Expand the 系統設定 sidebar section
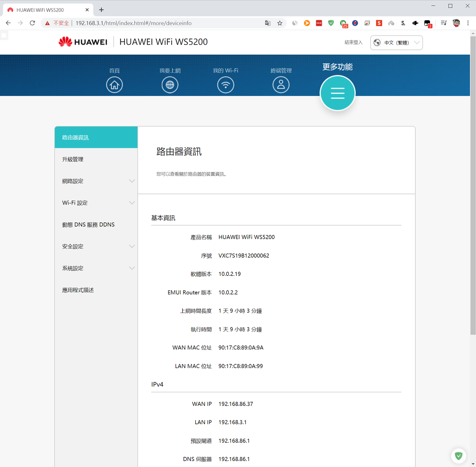 96,268
